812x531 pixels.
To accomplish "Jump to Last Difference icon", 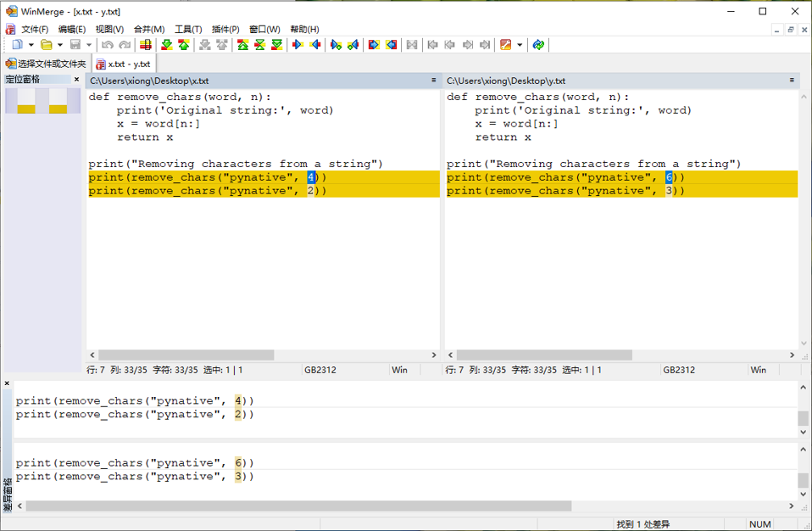I will click(277, 45).
